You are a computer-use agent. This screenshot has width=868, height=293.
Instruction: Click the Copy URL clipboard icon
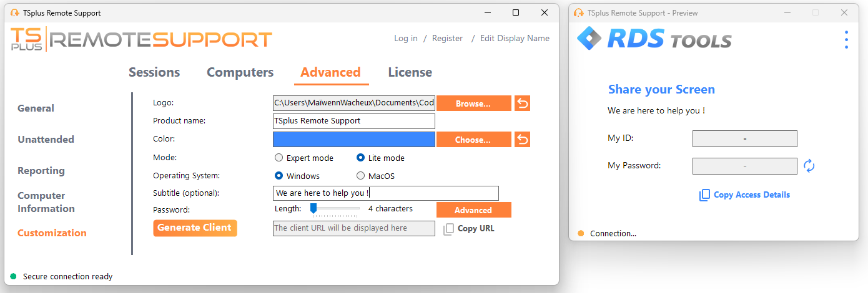[x=448, y=229]
